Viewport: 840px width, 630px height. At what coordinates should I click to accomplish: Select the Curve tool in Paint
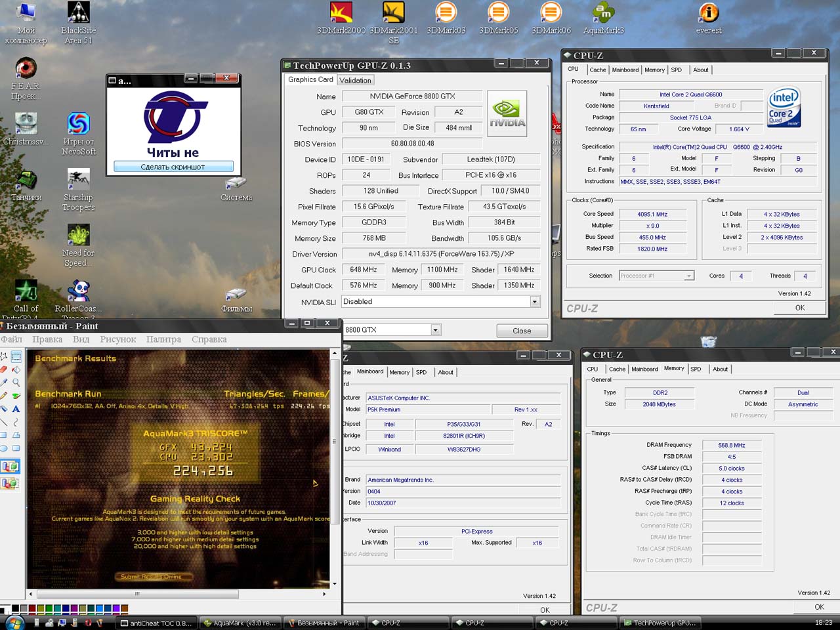coord(16,422)
